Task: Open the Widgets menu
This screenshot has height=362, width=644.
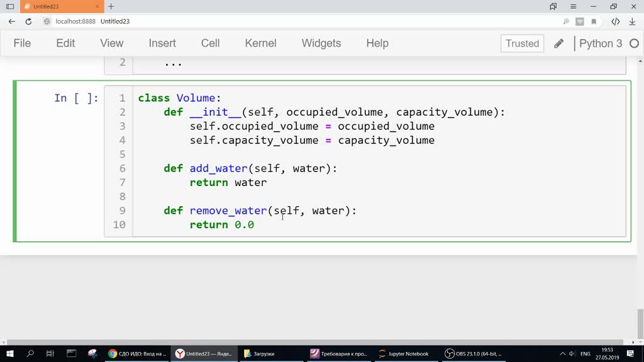Action: [x=321, y=43]
